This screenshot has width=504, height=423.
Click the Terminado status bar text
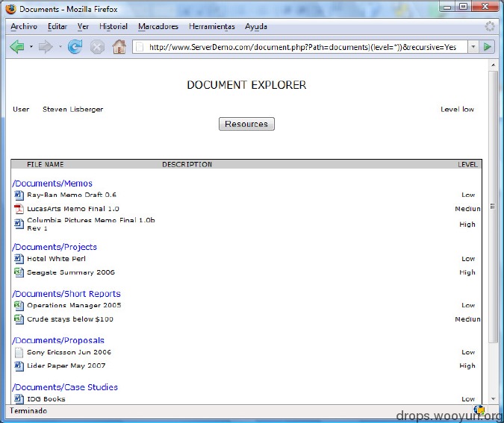(x=28, y=411)
